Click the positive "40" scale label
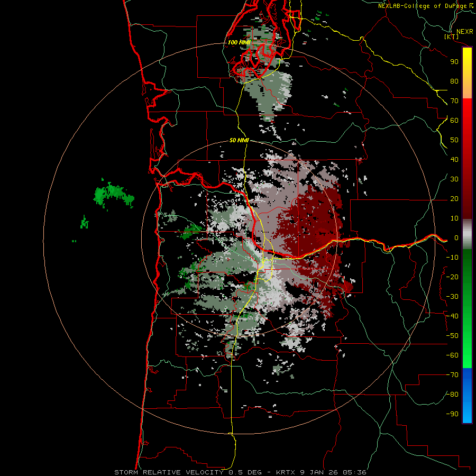476x476 pixels. (454, 159)
